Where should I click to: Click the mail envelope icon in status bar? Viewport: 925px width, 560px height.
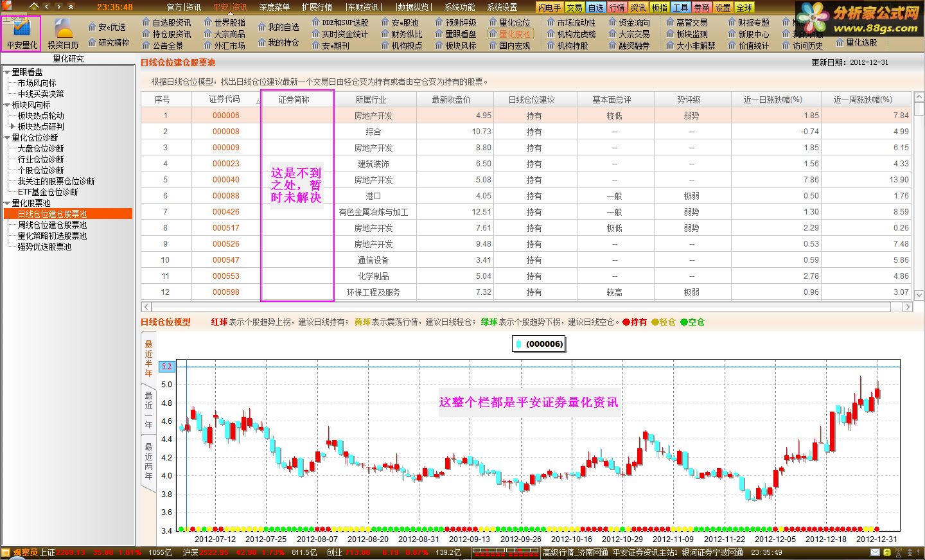[875, 552]
